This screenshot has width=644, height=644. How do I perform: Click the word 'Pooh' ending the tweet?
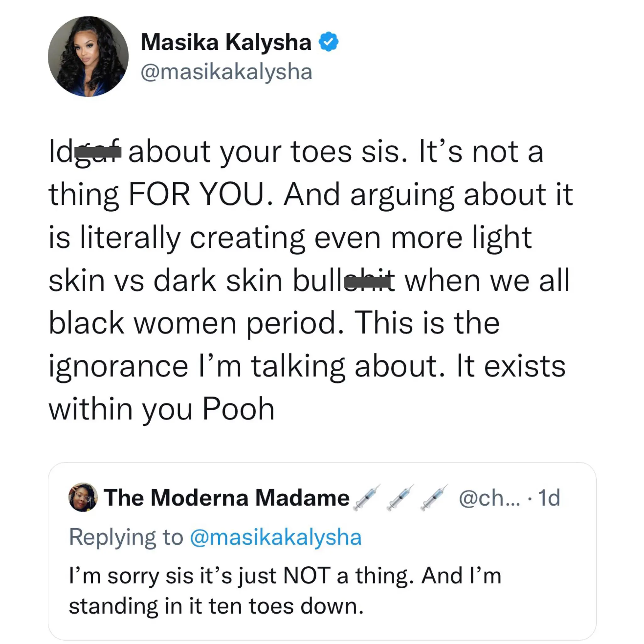point(238,409)
